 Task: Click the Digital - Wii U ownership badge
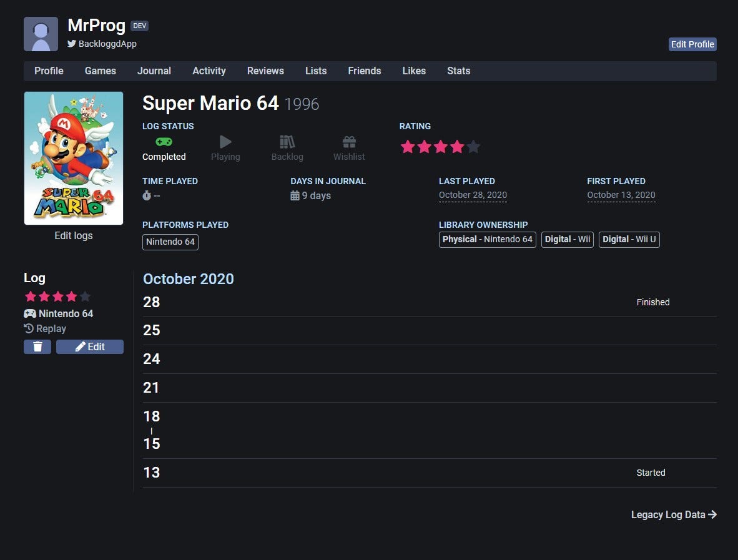pos(629,240)
